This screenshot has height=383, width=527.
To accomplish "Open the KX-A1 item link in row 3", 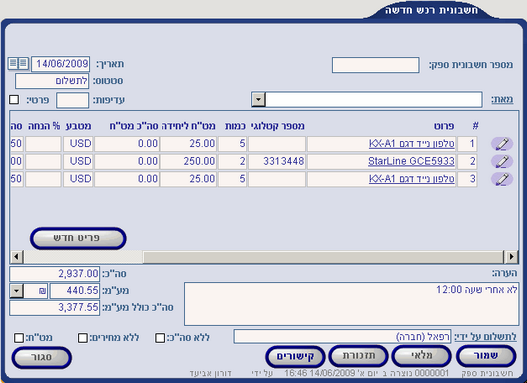I will point(412,179).
